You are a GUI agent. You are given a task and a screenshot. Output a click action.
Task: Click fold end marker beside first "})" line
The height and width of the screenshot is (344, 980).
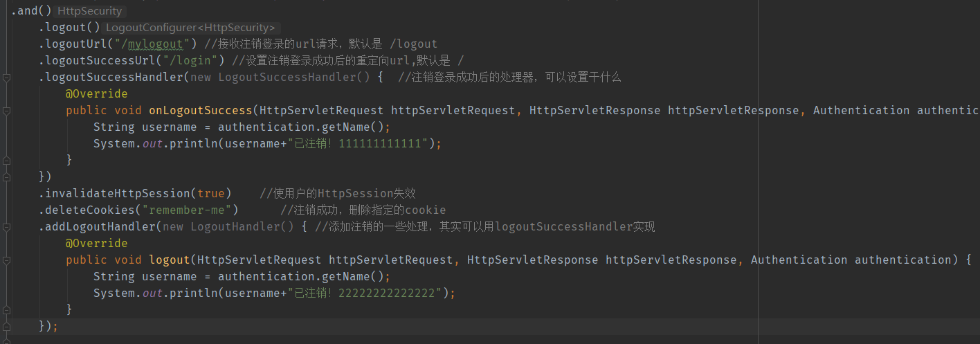coord(6,177)
